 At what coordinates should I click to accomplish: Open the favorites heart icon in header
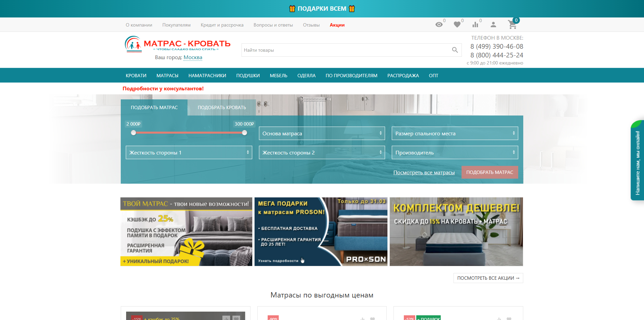click(x=457, y=25)
